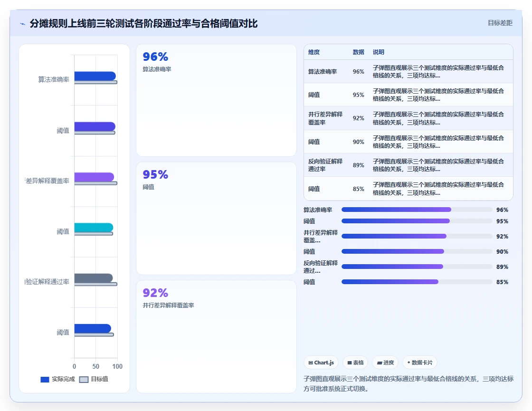Open the 92% 并行差异解释覆盖率 data card
This screenshot has width=532, height=411.
[216, 336]
